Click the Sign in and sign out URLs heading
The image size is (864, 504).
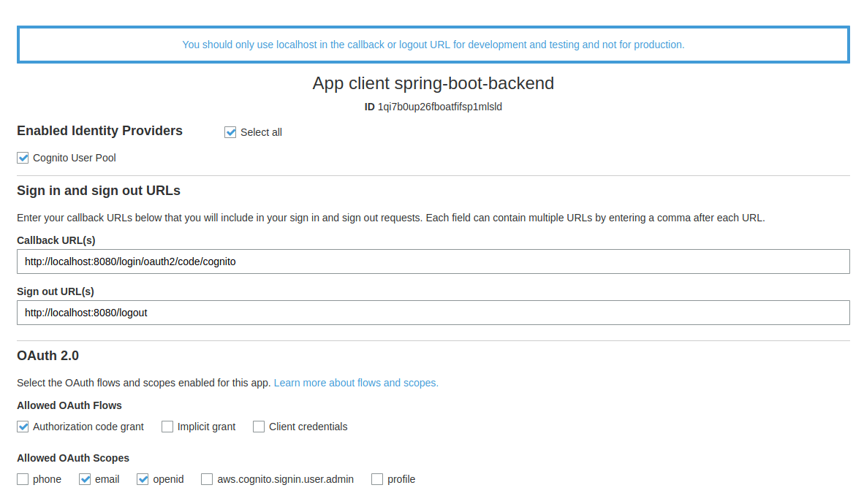click(x=99, y=191)
